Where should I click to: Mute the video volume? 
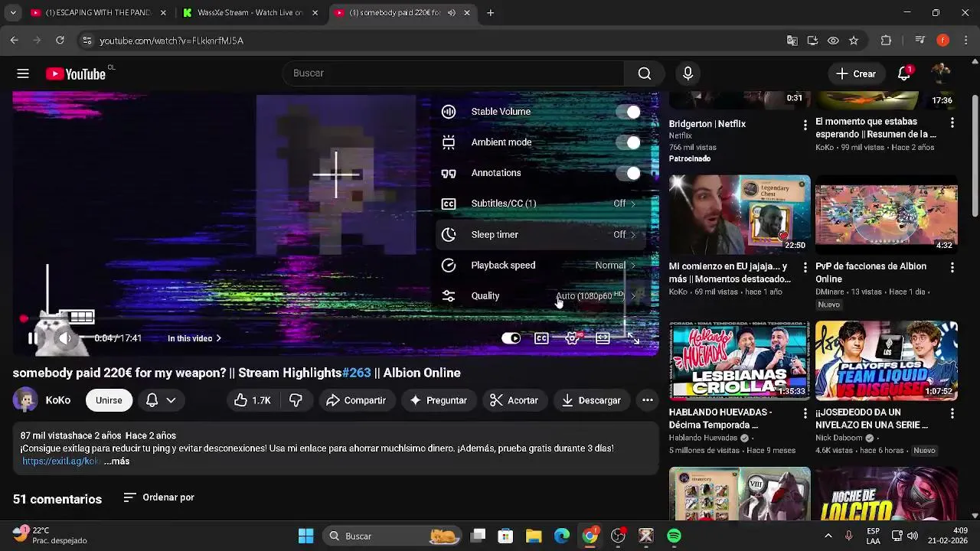tap(65, 338)
